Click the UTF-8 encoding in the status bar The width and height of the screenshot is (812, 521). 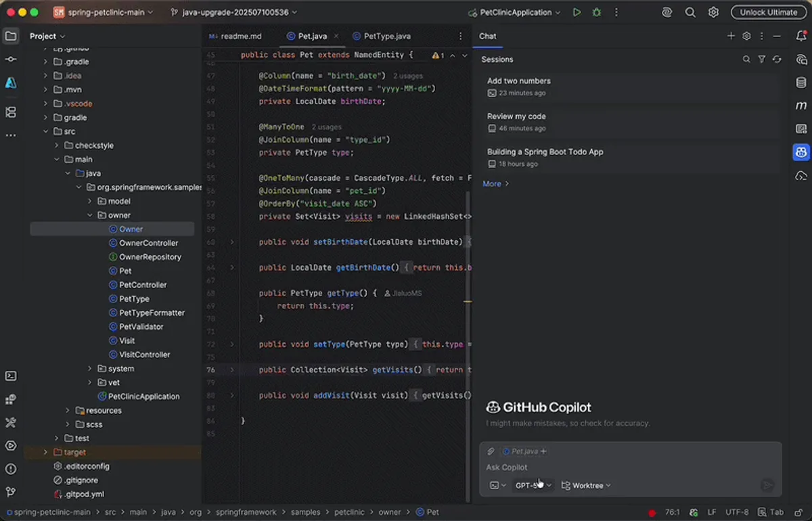[x=736, y=513]
